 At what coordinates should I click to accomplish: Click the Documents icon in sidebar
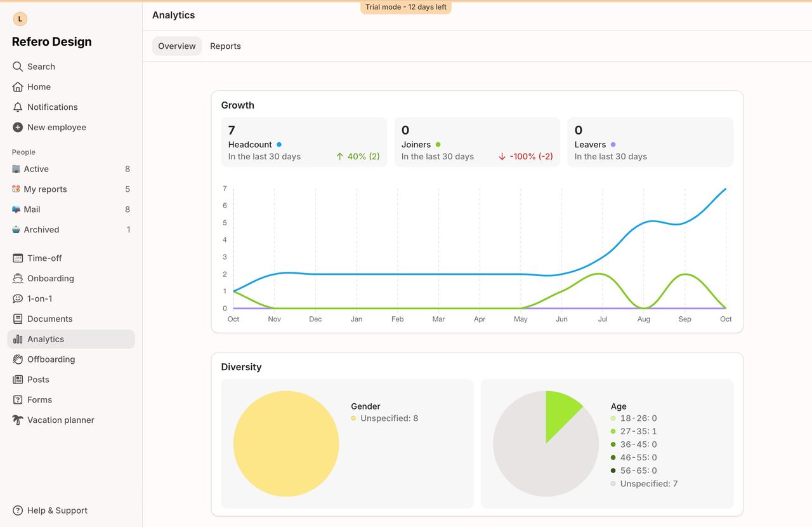[x=18, y=319]
